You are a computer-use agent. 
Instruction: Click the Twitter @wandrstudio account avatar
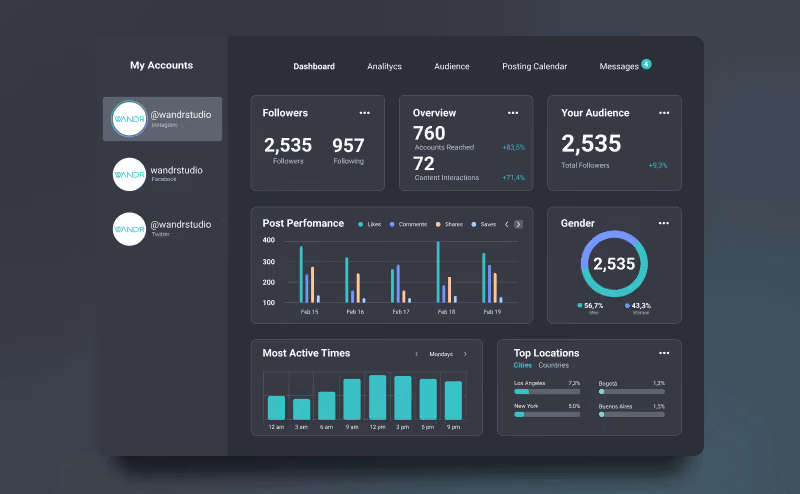[129, 229]
